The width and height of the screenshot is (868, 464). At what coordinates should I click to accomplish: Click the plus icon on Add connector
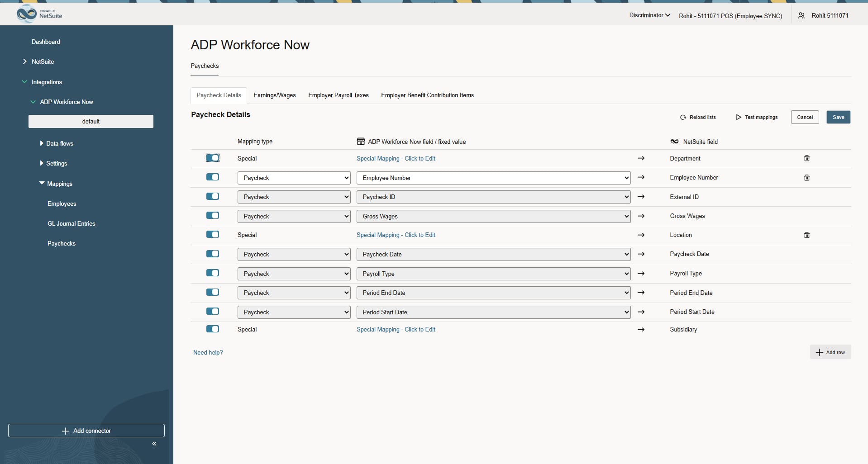click(x=66, y=431)
